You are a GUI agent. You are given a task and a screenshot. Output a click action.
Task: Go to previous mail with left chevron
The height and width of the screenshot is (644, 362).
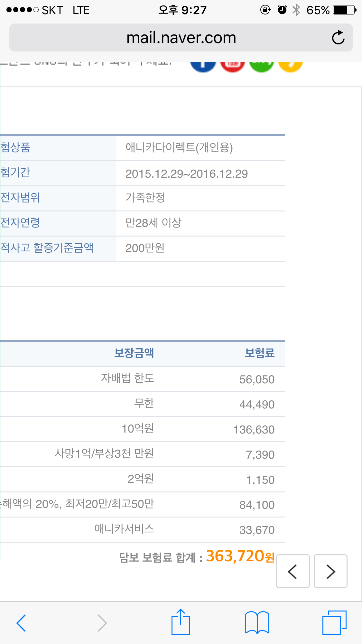[x=292, y=571]
